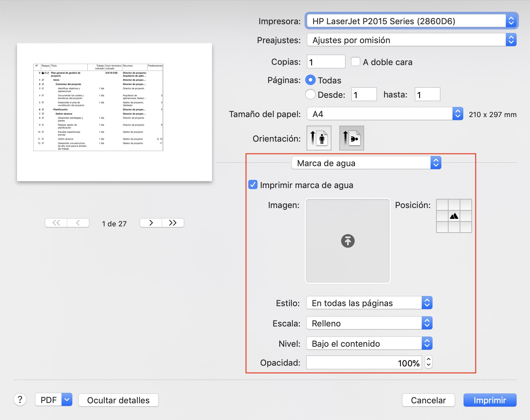Click the 'Ocultar detalles' button
530x420 pixels.
pyautogui.click(x=118, y=400)
